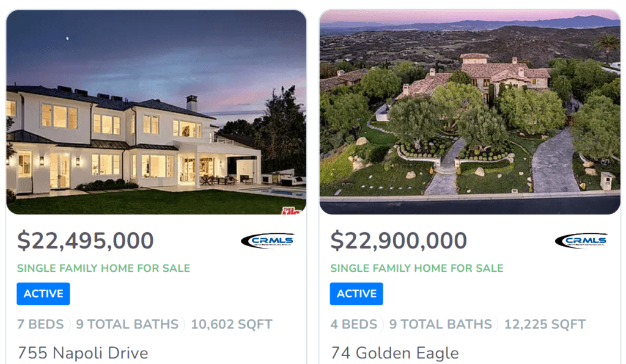This screenshot has width=626, height=364.
Task: Click the ACTIVE badge on 755 Napoli Drive
Action: point(43,294)
